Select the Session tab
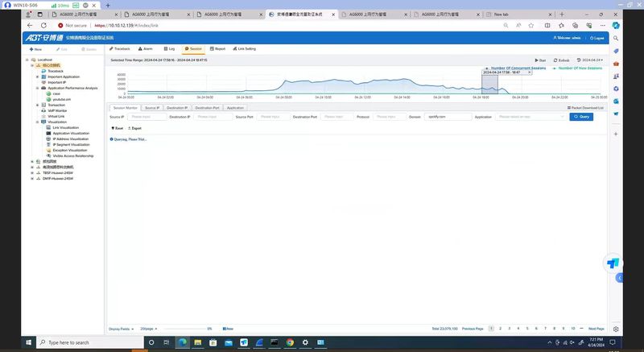 pyautogui.click(x=193, y=49)
